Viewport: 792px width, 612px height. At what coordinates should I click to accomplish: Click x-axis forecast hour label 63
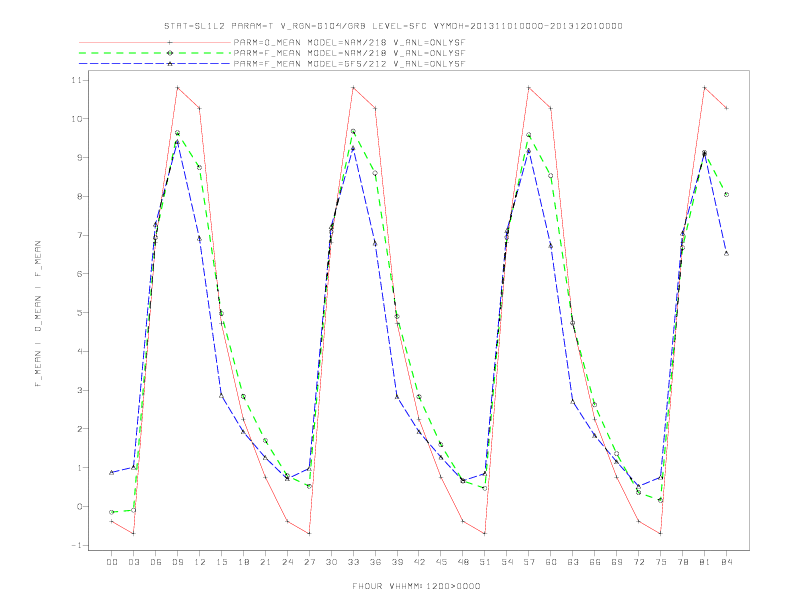573,562
